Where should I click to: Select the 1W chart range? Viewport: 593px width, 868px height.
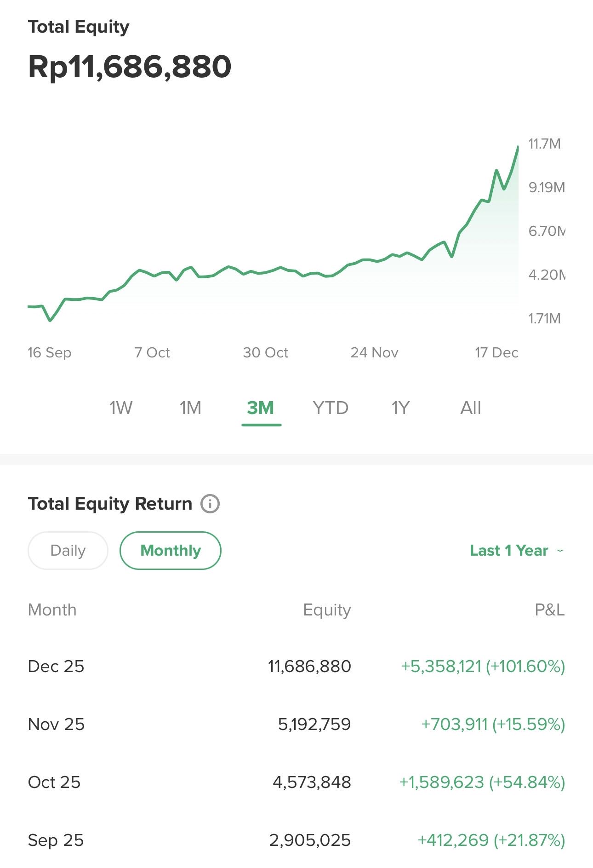(121, 408)
